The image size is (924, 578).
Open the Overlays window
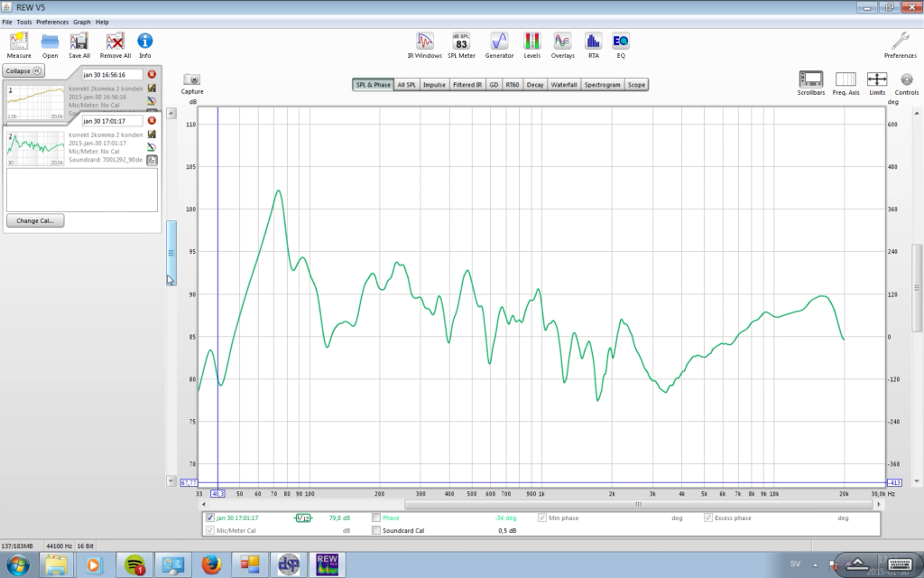click(562, 45)
